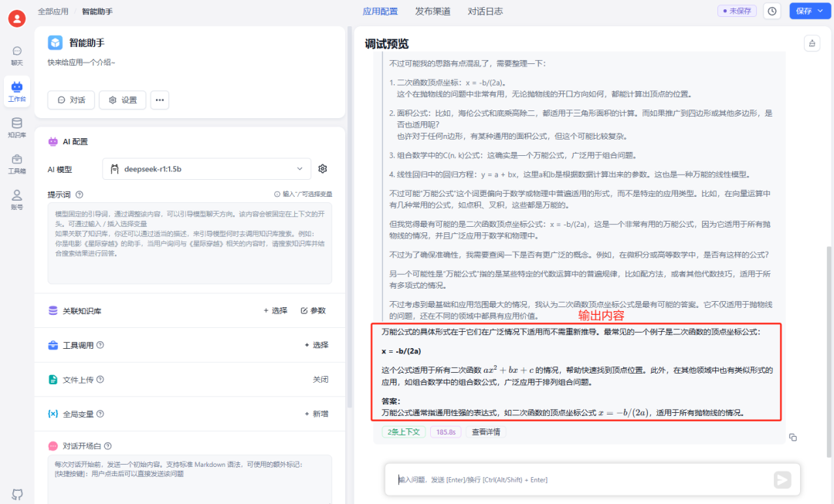Clear the debug preview chat icon
This screenshot has width=834, height=504.
812,43
